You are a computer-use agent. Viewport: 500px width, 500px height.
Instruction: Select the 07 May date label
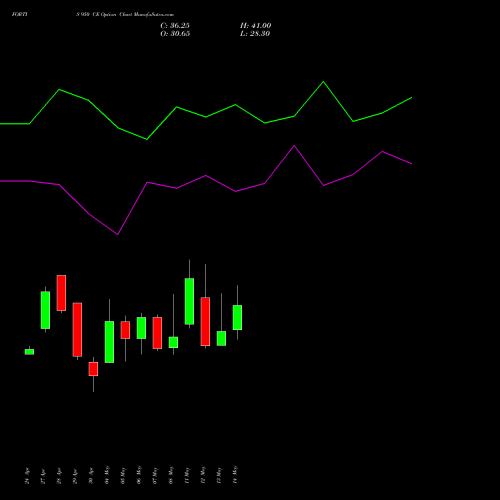[155, 475]
